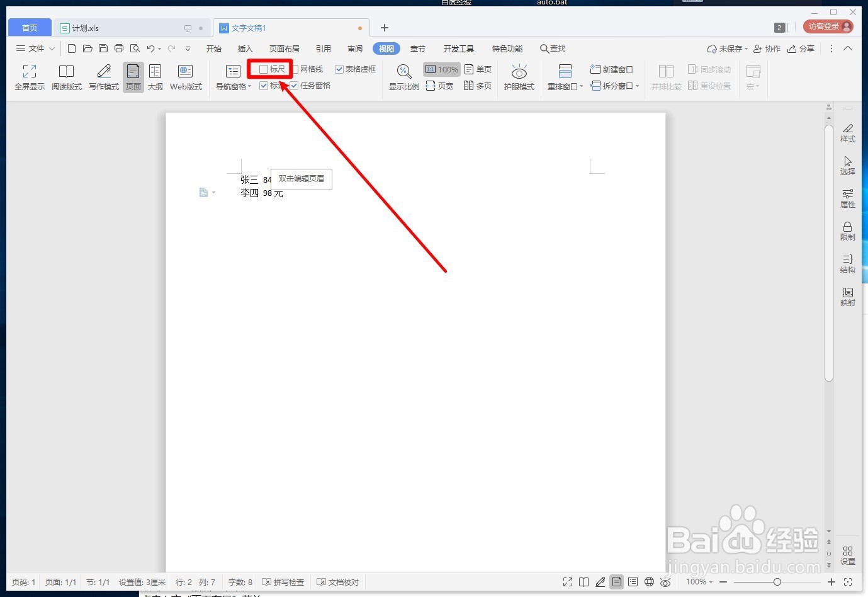Click the zoom slider handle
The image size is (868, 597).
coord(777,582)
